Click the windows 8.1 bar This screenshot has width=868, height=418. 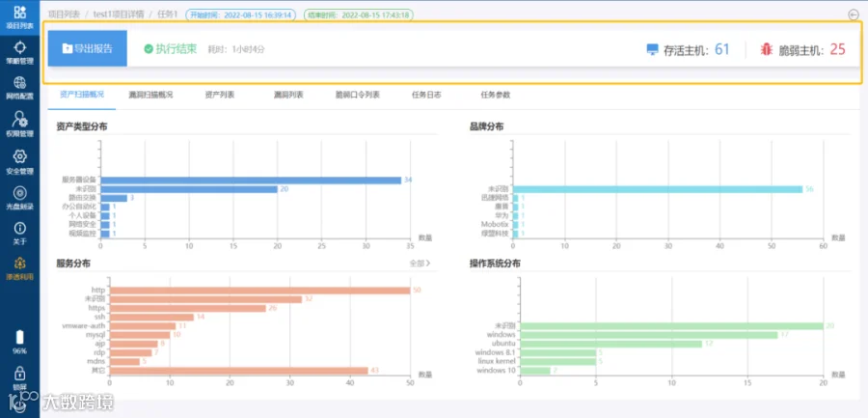[558, 352]
